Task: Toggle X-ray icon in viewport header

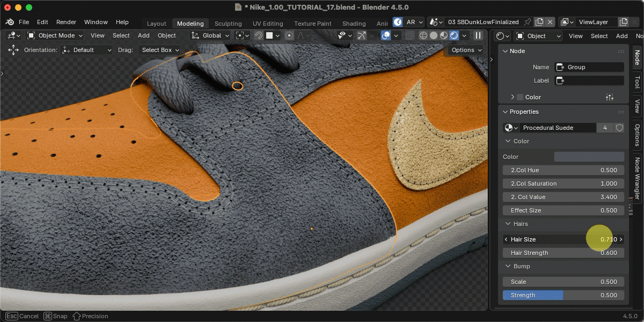Action: pos(410,35)
